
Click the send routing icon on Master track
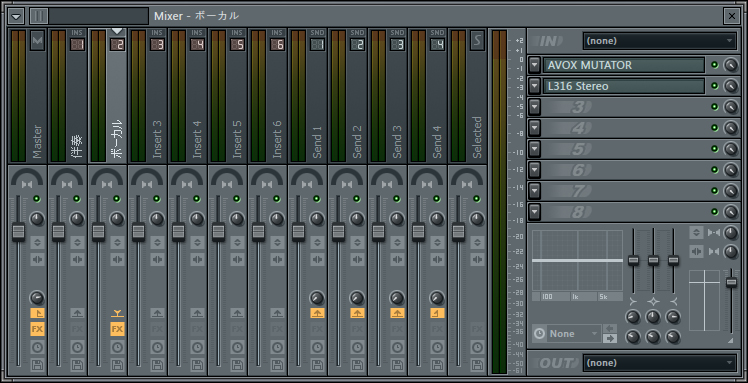point(37,313)
